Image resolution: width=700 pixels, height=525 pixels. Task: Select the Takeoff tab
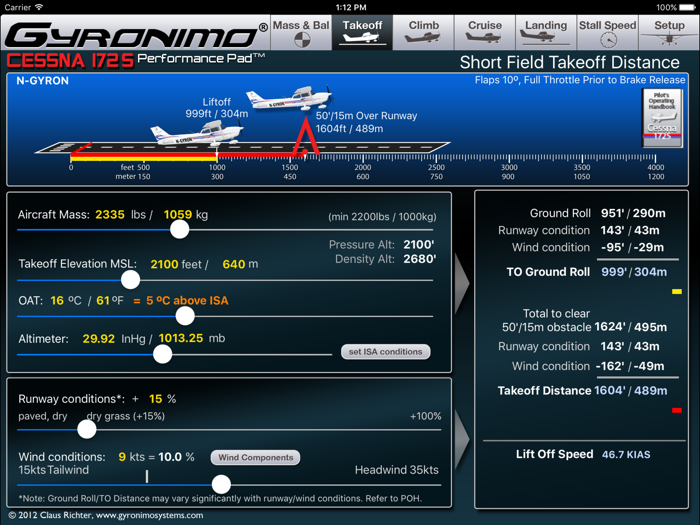[362, 33]
